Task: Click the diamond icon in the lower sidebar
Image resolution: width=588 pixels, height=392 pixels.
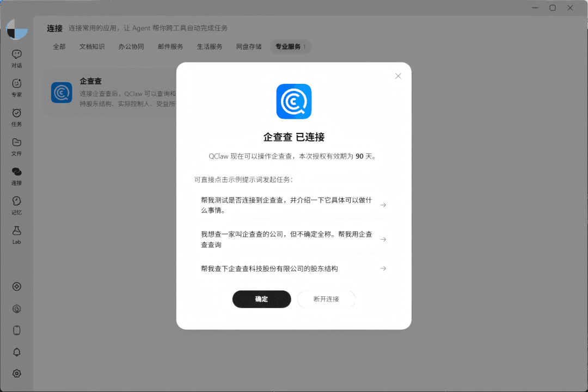Action: (x=16, y=286)
